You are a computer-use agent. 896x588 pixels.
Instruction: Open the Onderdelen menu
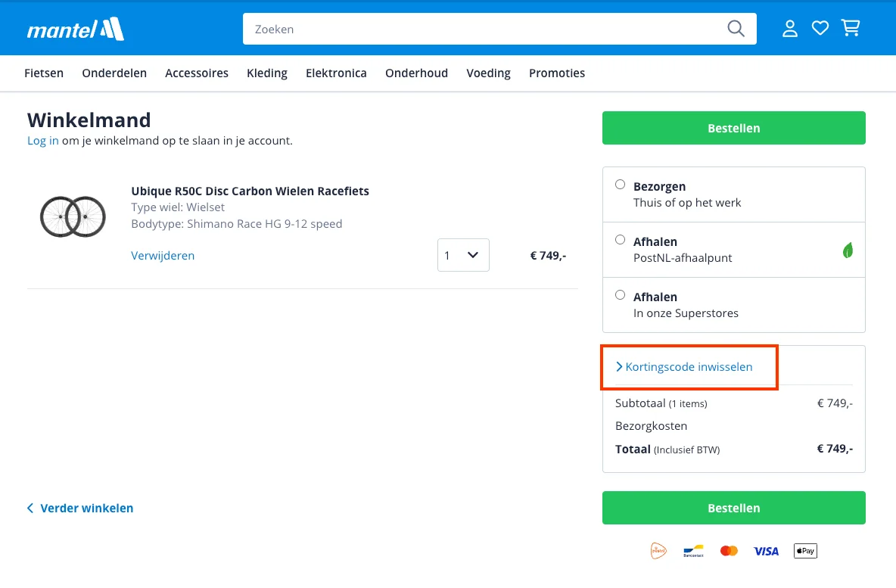(114, 73)
